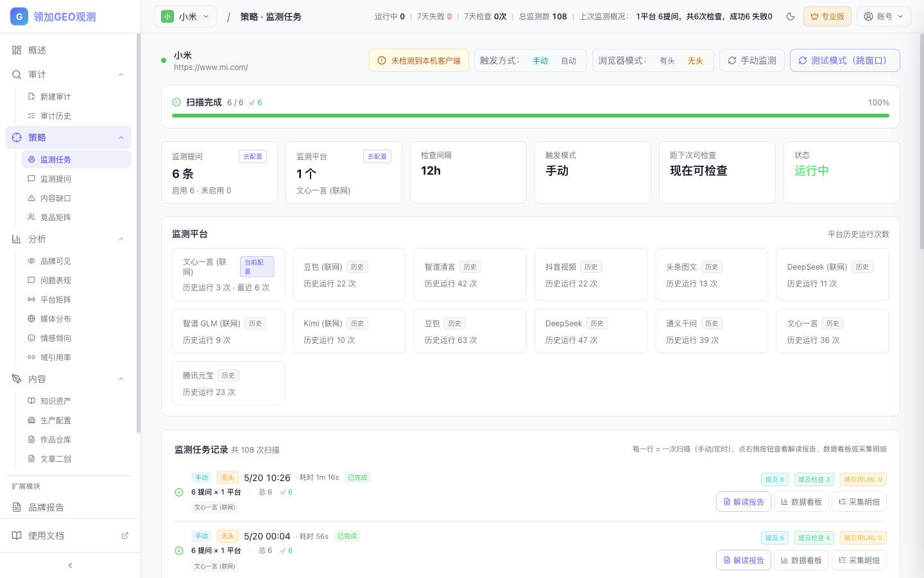Viewport: 924px width, 578px height.
Task: Click the 概述 dashboard grid icon
Action: click(17, 50)
